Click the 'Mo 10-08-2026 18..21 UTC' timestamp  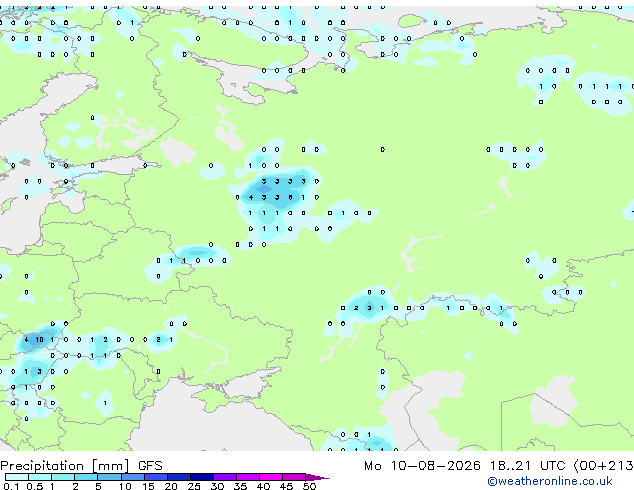point(464,466)
